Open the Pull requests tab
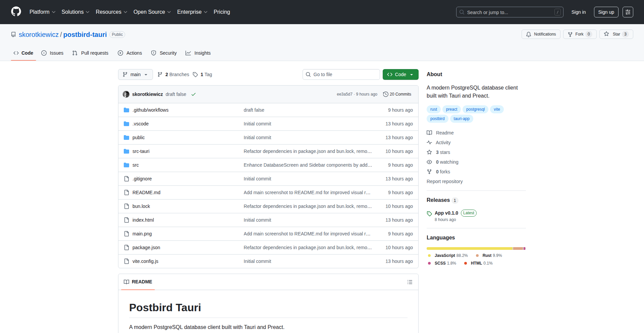This screenshot has height=333, width=644. point(90,53)
